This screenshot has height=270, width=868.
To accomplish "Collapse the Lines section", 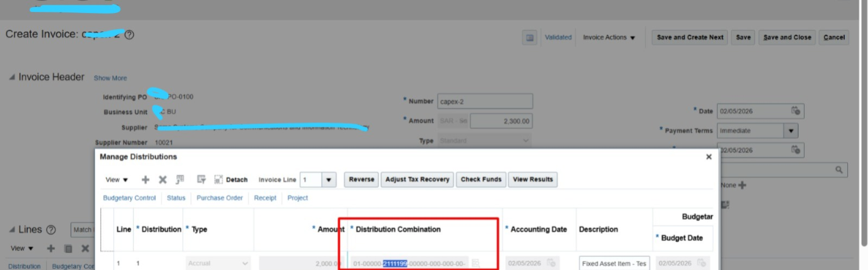I will pyautogui.click(x=12, y=230).
